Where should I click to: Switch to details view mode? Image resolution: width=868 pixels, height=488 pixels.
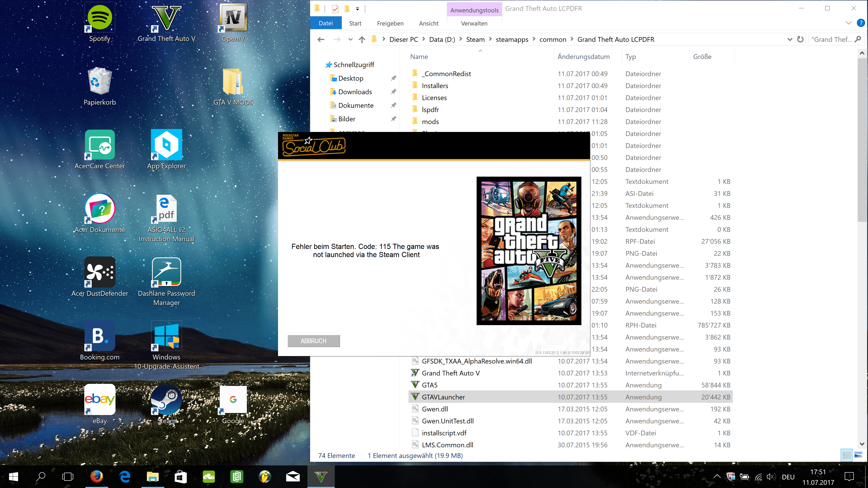(x=847, y=455)
